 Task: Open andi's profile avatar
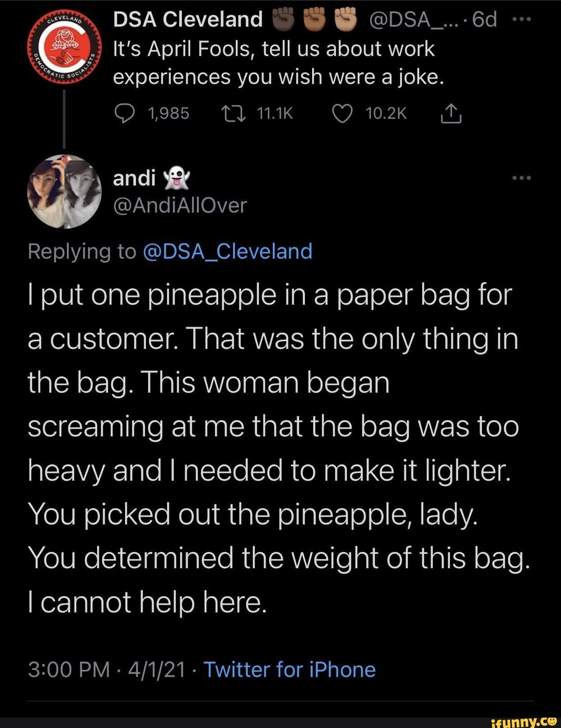[x=65, y=191]
